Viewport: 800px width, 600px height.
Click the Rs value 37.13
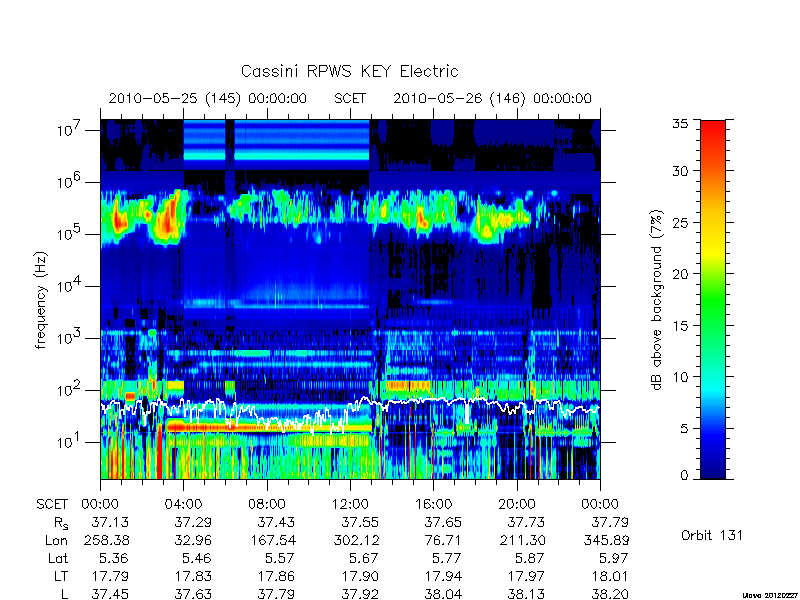pos(110,522)
